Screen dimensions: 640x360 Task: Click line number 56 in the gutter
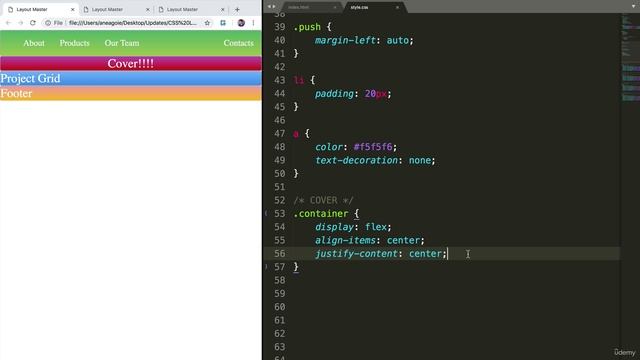click(280, 253)
